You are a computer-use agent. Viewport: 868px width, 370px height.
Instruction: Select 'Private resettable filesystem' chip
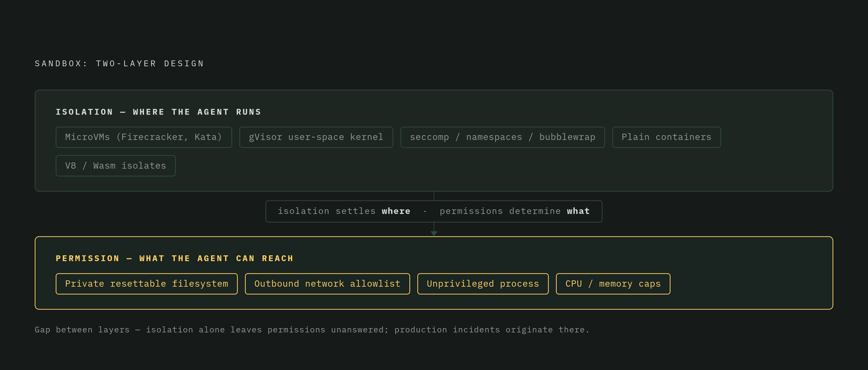coord(147,284)
